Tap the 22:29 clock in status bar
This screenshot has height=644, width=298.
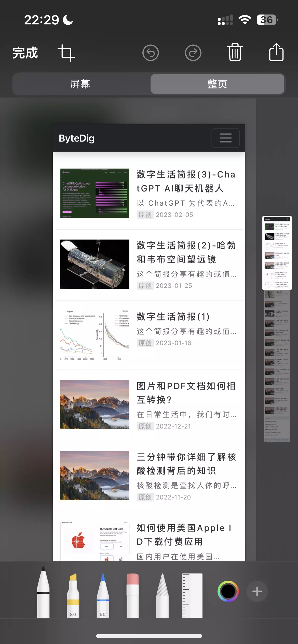[x=42, y=20]
